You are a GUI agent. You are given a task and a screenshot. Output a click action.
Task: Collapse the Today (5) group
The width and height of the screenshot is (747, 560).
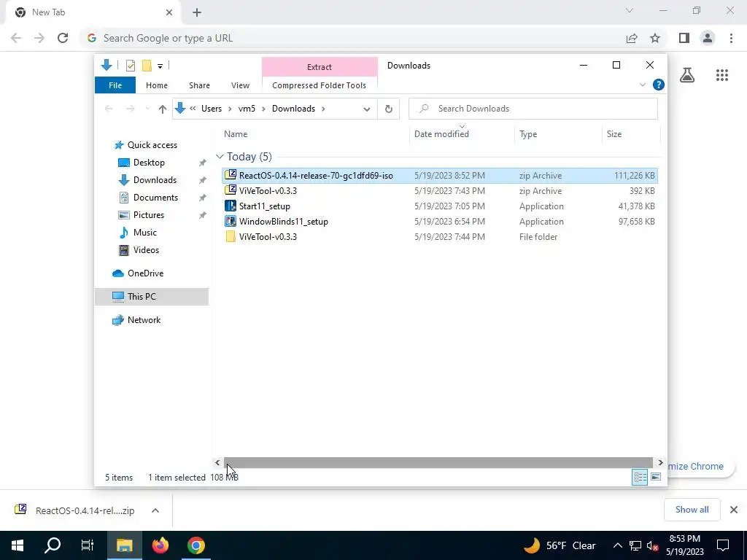pos(219,157)
